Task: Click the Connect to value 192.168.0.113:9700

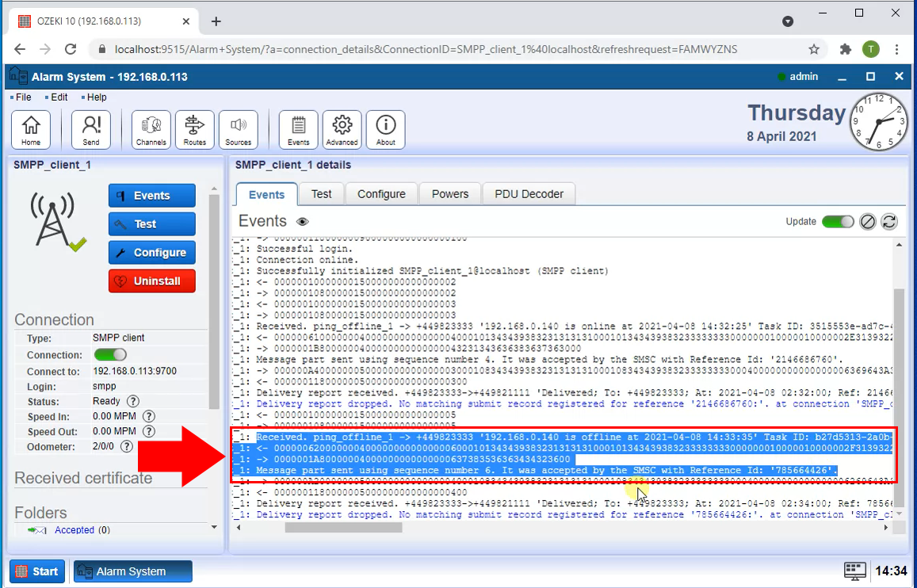Action: [x=135, y=371]
